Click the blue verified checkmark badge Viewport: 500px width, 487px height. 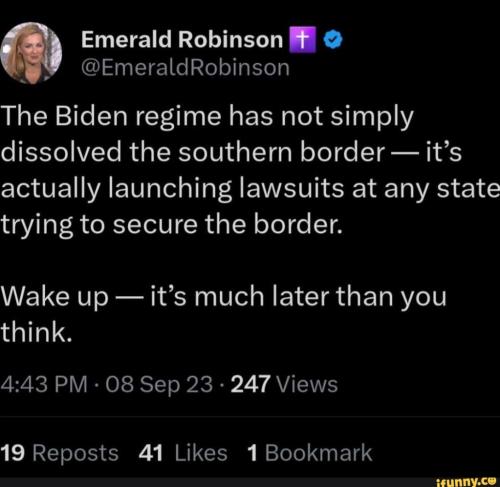coord(333,40)
